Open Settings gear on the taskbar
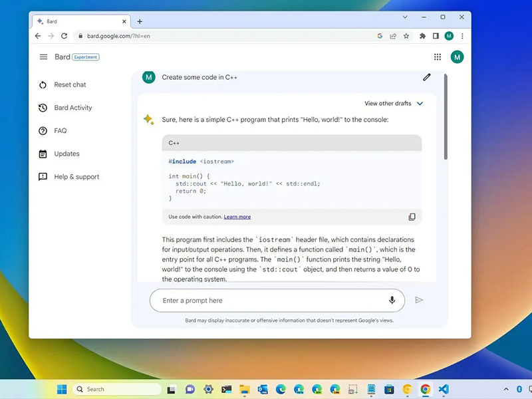The width and height of the screenshot is (532, 399). pyautogui.click(x=208, y=389)
